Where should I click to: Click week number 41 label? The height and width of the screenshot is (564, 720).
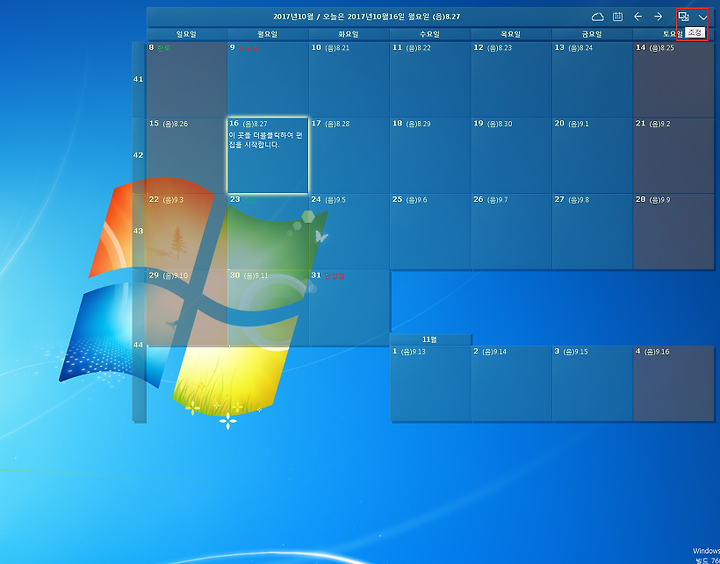click(x=139, y=79)
